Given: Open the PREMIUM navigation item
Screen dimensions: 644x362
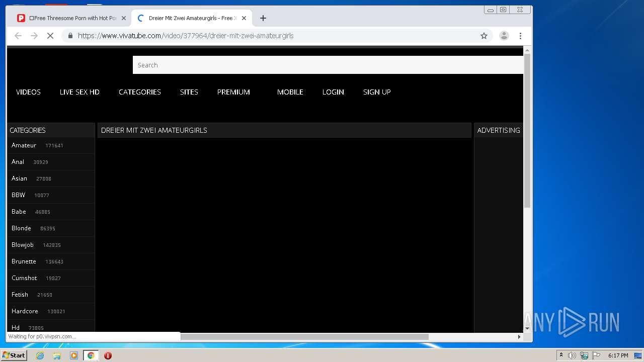Looking at the screenshot, I should pos(233,92).
